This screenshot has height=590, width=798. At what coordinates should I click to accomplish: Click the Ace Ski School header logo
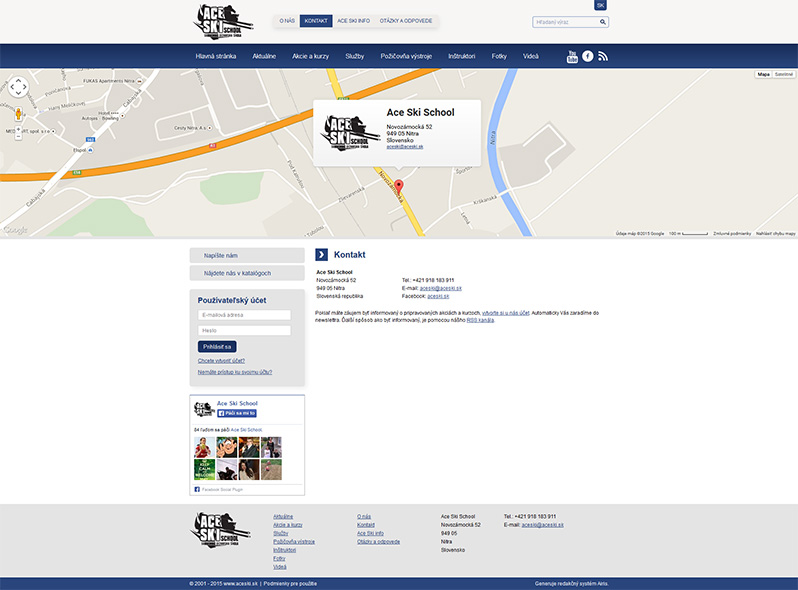click(x=223, y=22)
